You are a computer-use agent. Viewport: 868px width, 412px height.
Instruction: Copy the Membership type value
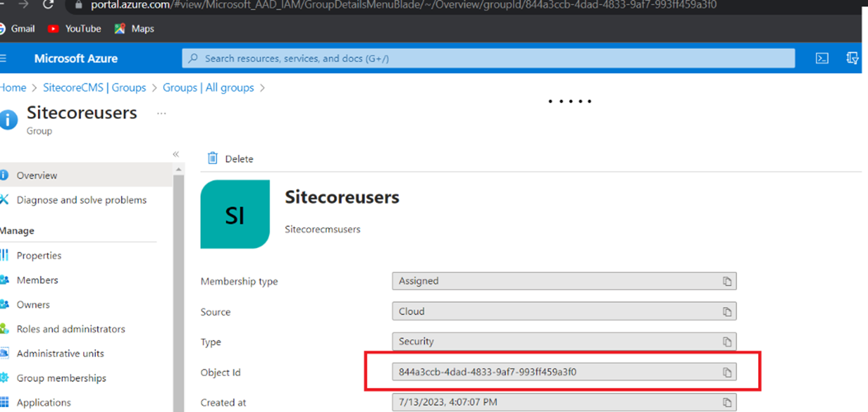727,281
